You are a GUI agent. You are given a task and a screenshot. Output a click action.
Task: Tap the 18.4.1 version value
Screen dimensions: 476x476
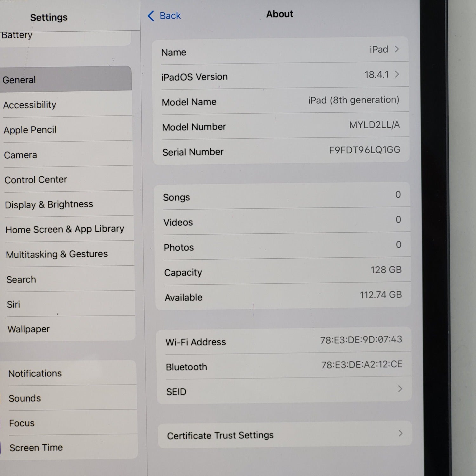[376, 75]
